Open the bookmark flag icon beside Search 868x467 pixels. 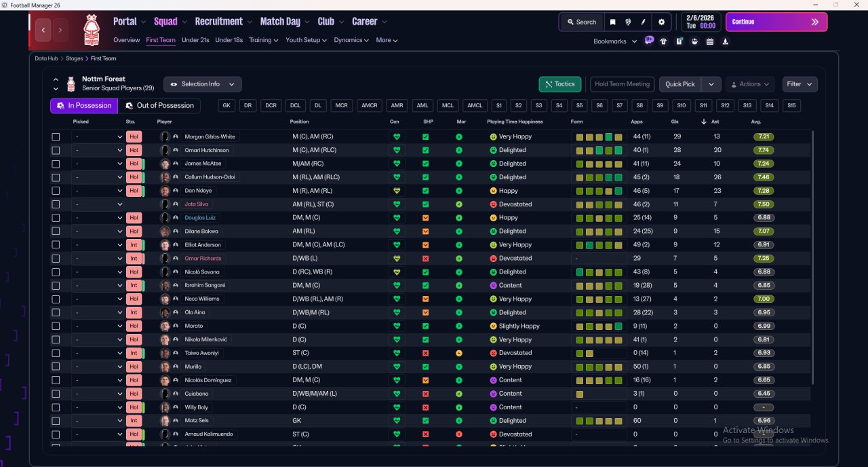(612, 22)
